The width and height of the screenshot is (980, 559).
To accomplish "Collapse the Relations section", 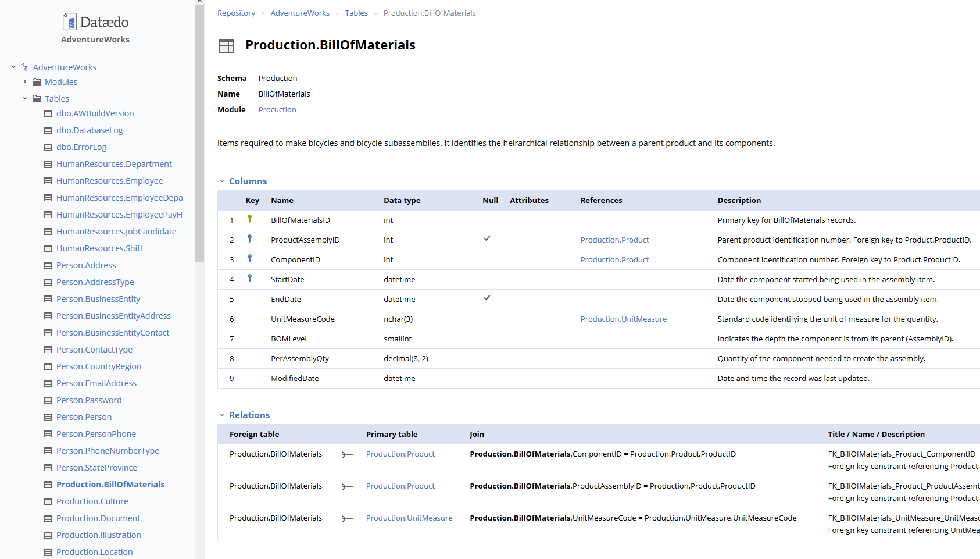I will tap(222, 415).
